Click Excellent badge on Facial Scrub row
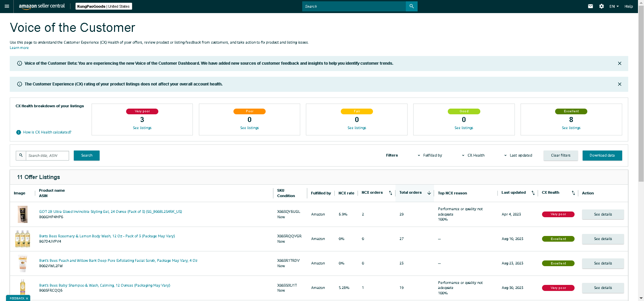The height and width of the screenshot is (301, 644). (x=558, y=263)
